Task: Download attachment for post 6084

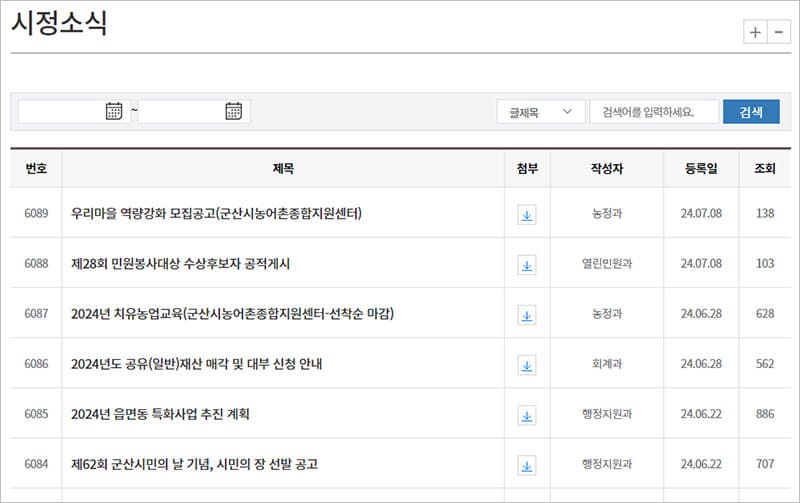Action: 527,465
